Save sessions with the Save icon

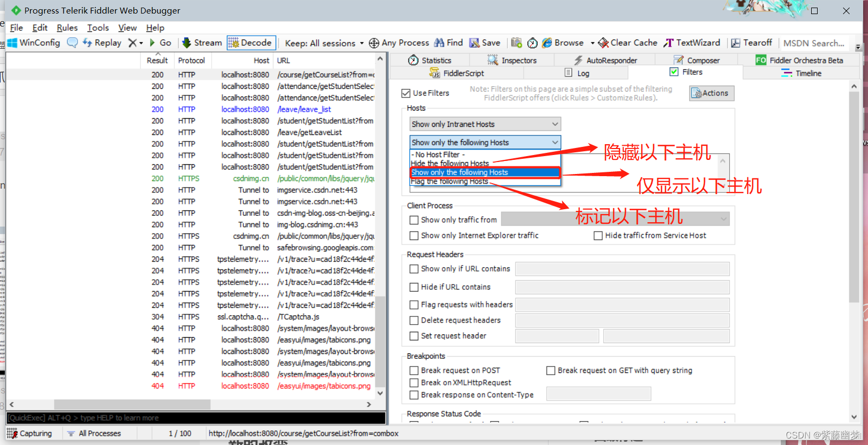pyautogui.click(x=485, y=43)
